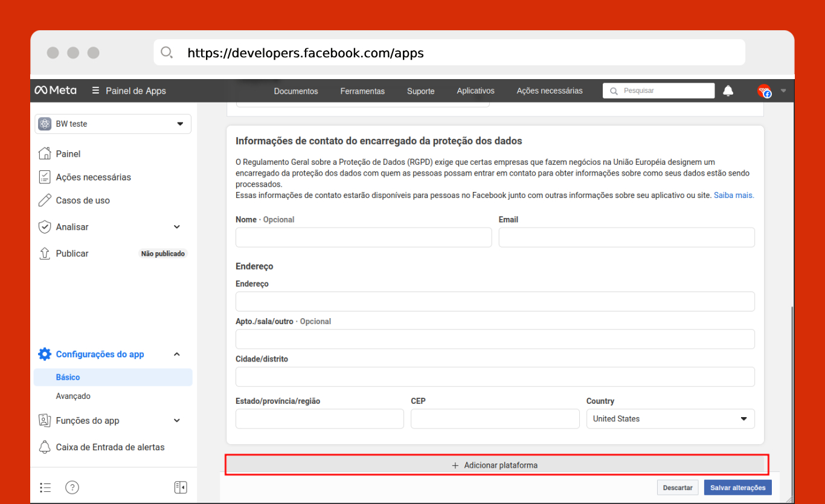The width and height of the screenshot is (825, 504).
Task: Expand the Analisar section chevron
Action: [x=177, y=227]
